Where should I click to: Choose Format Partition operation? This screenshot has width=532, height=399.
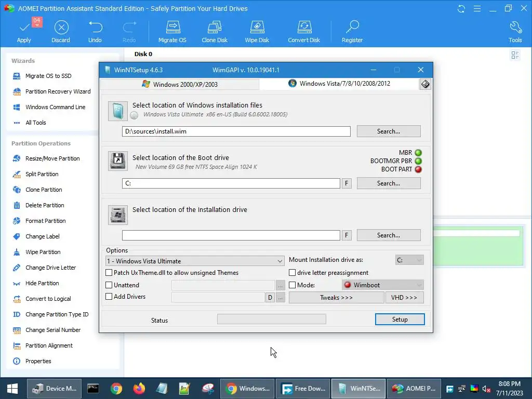[39, 221]
